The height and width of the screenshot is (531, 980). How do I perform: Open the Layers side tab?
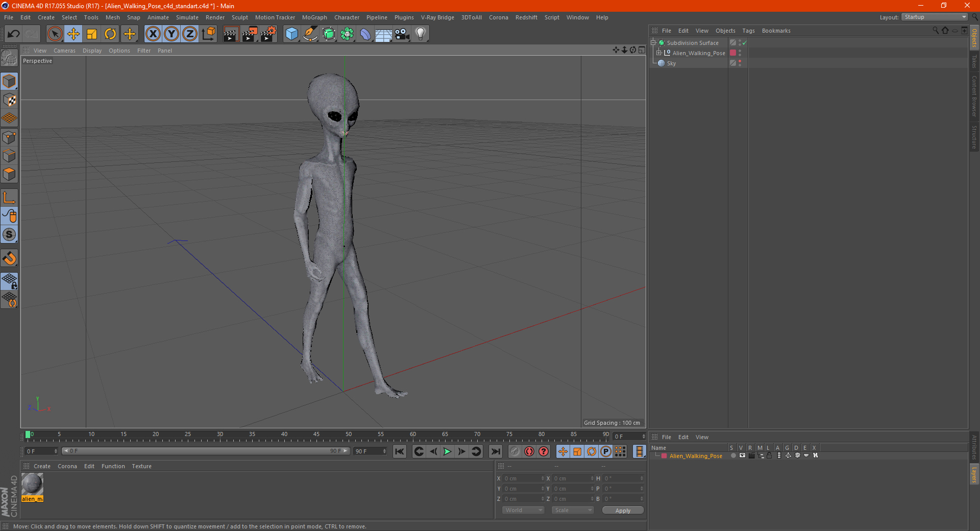(974, 474)
